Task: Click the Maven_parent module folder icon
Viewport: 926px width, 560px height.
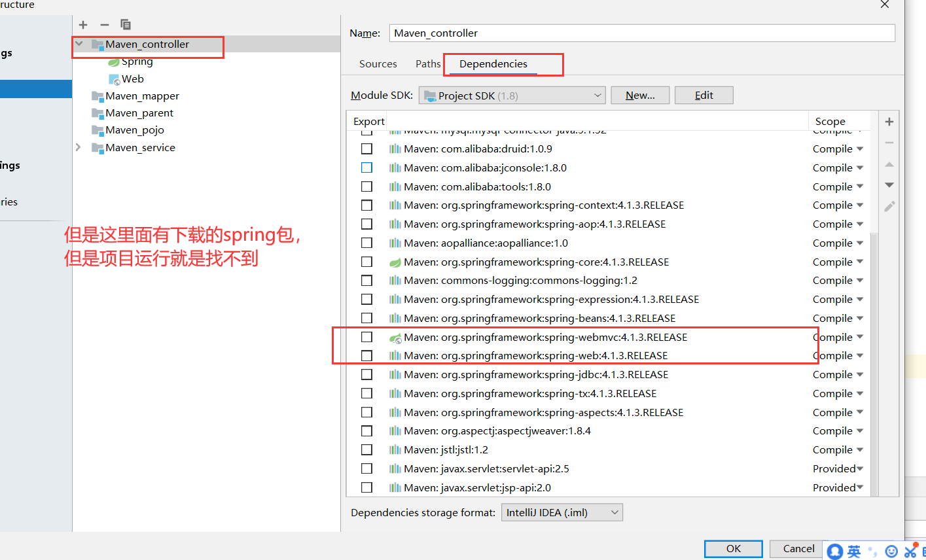Action: coord(98,114)
